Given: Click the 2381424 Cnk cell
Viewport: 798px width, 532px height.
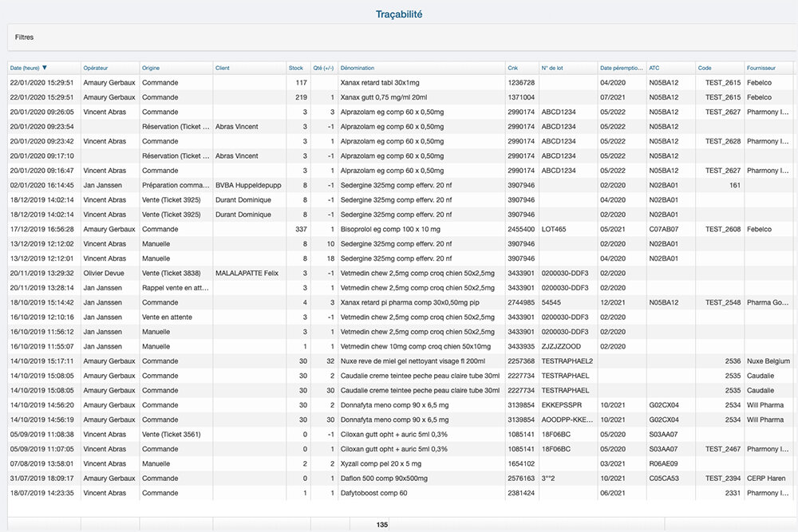Looking at the screenshot, I should (x=520, y=494).
